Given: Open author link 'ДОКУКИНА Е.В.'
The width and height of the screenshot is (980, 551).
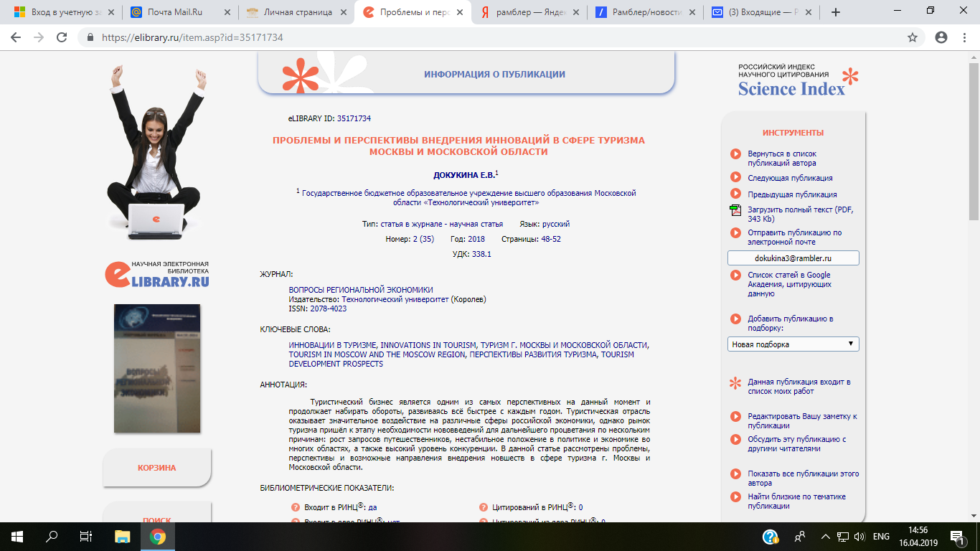Looking at the screenshot, I should [463, 175].
